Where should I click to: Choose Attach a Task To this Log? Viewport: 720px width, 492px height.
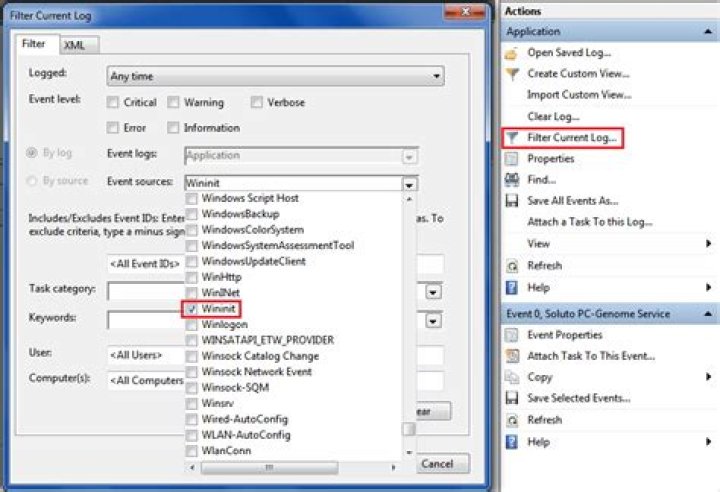click(x=590, y=222)
